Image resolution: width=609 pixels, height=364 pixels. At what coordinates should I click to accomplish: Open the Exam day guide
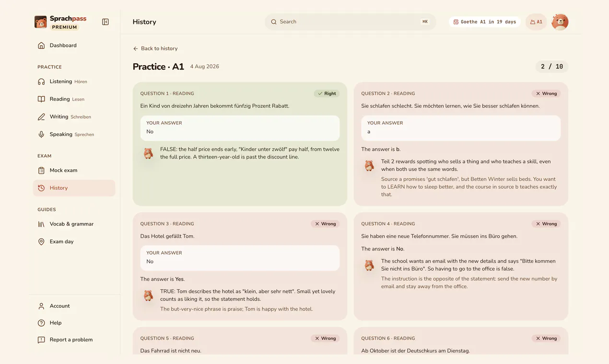(74, 242)
